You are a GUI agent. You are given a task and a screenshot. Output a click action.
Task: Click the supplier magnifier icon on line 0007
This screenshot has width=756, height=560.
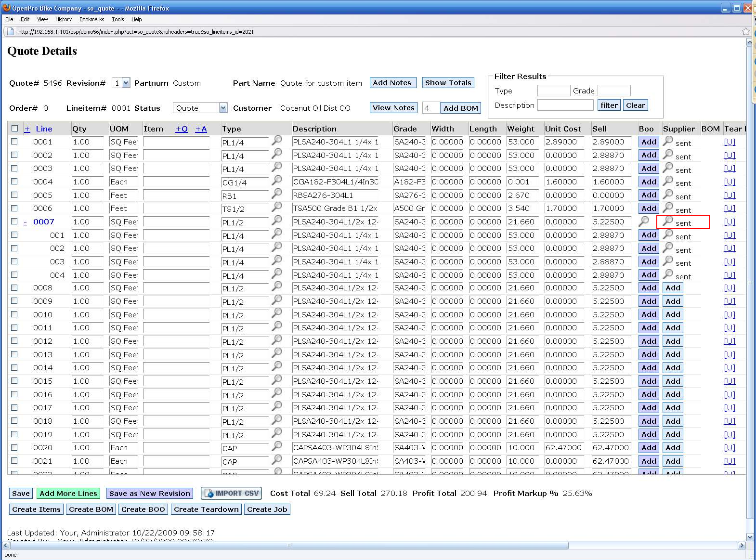pyautogui.click(x=668, y=221)
